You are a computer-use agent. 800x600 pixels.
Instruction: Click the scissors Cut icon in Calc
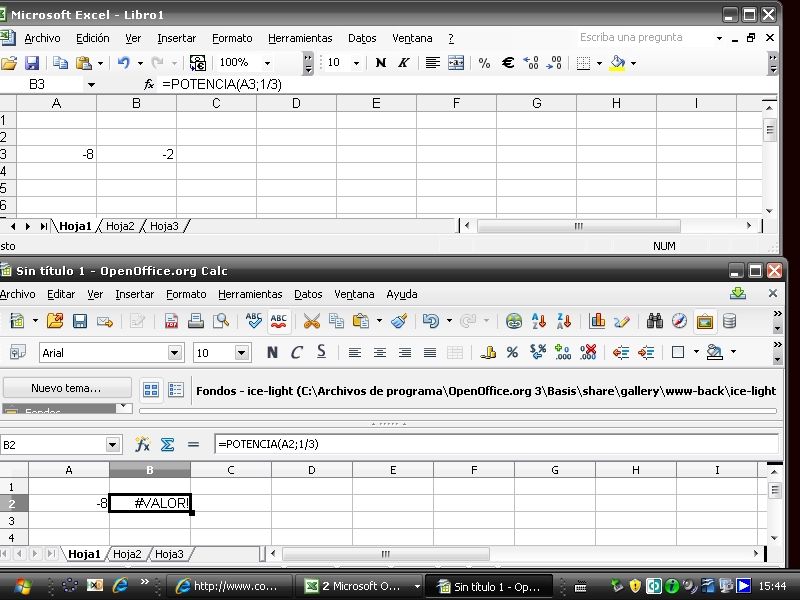tap(311, 321)
